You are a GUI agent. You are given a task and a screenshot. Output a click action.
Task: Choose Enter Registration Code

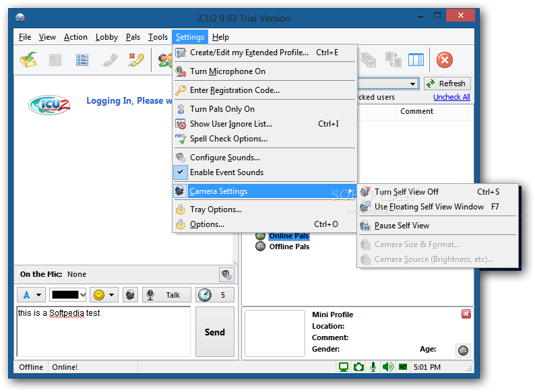[265, 90]
